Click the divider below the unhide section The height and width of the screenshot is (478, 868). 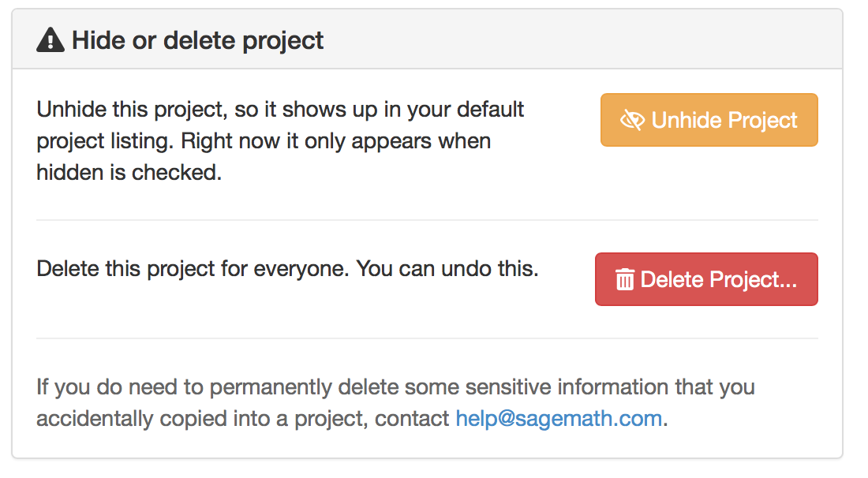pyautogui.click(x=427, y=220)
